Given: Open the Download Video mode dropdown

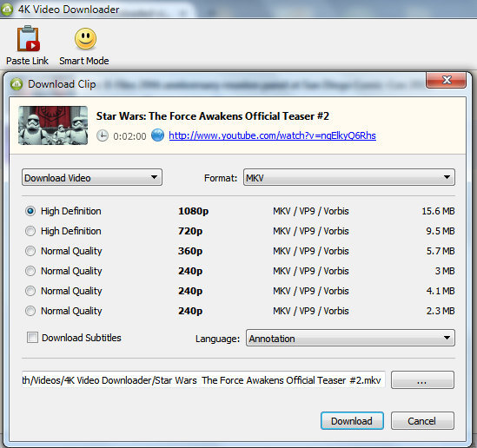Looking at the screenshot, I should 92,177.
